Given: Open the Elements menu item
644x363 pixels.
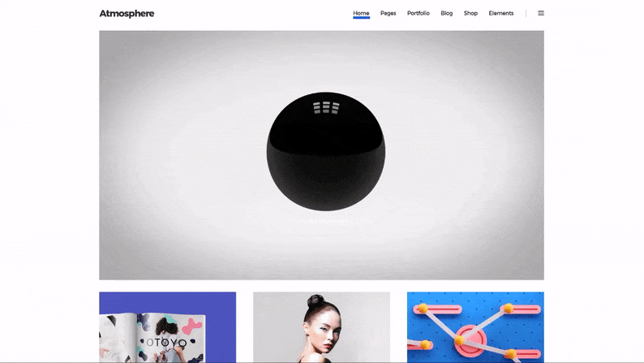Looking at the screenshot, I should [x=500, y=13].
